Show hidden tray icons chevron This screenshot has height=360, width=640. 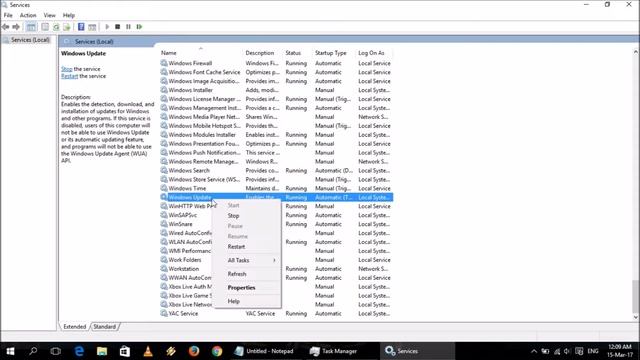click(533, 351)
